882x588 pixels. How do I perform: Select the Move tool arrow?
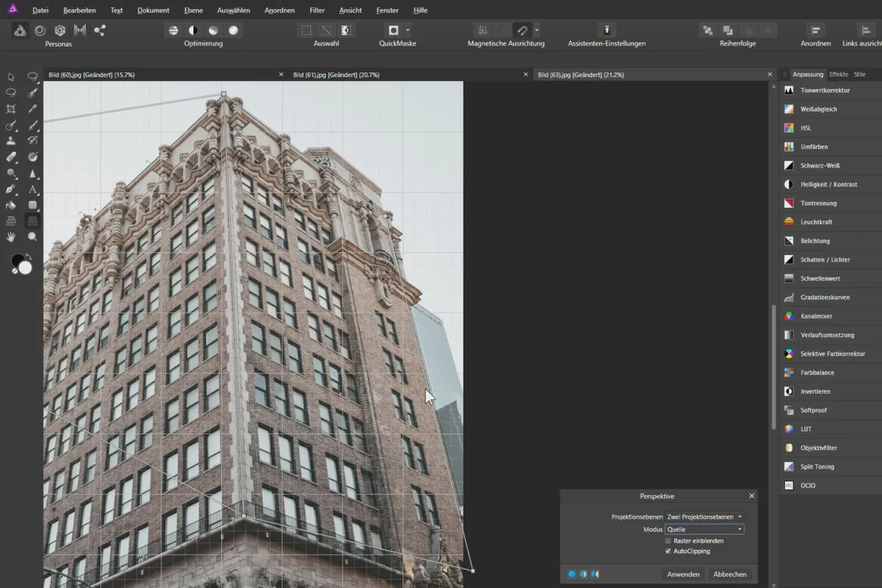coord(11,76)
